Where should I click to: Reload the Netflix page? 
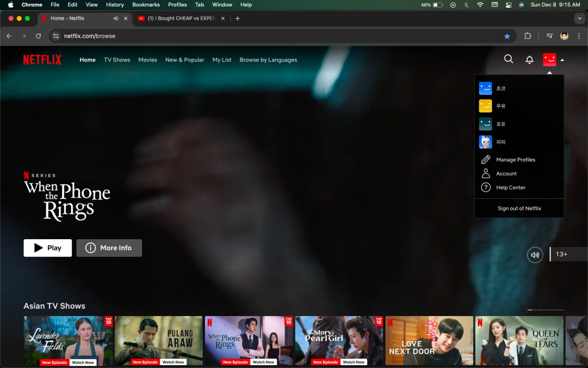coord(39,36)
